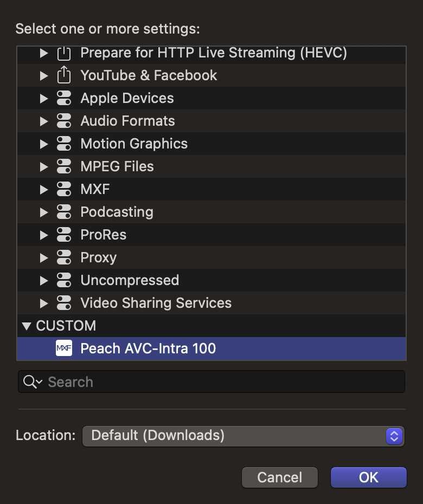Viewport: 423px width, 504px height.
Task: Expand Prepare for HTTP Live Streaming (HEVC)
Action: click(44, 53)
